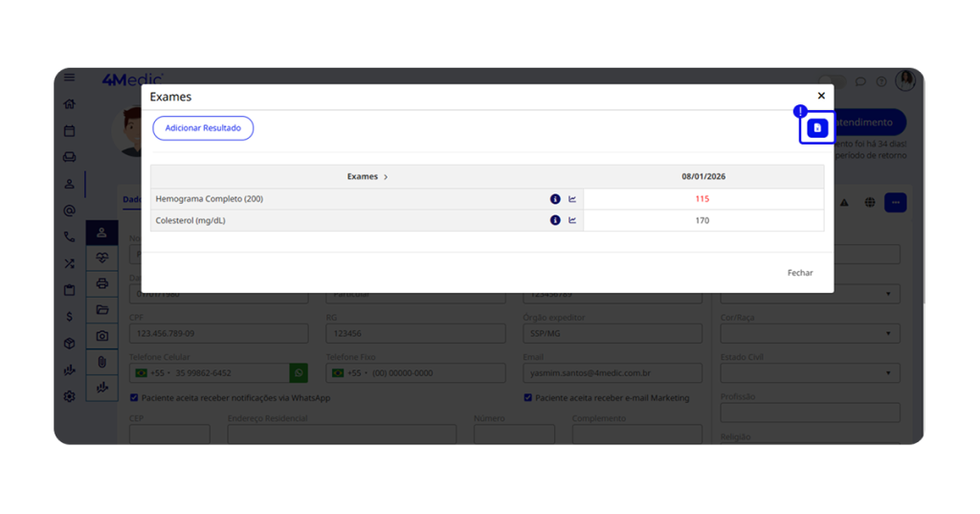Open the Estado Civil dropdown
Image resolution: width=980 pixels, height=514 pixels.
coord(810,373)
